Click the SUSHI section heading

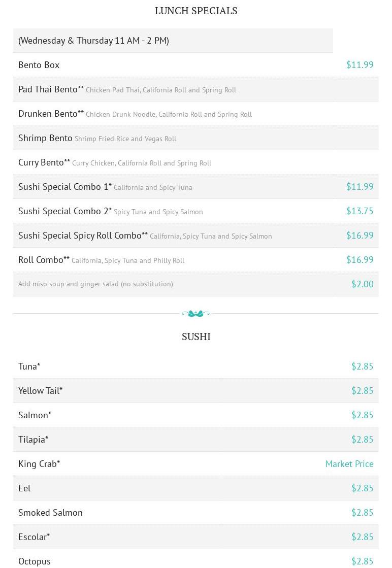(196, 337)
